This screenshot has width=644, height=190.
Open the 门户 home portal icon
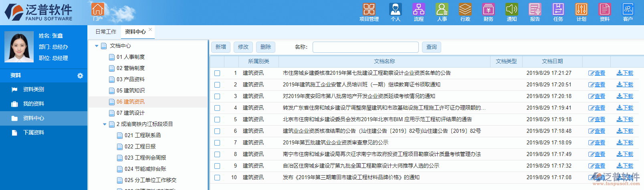point(97,12)
